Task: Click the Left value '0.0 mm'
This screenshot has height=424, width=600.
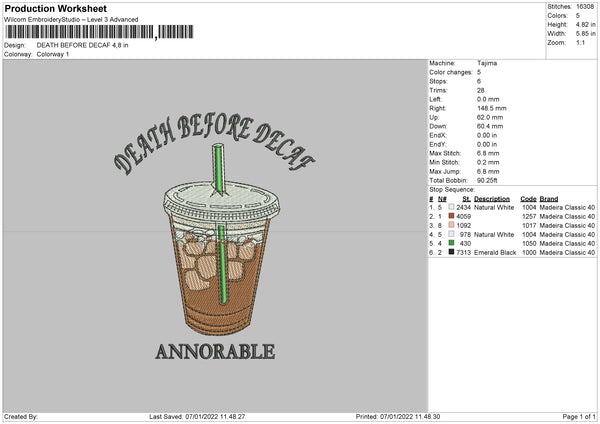Action: (488, 99)
